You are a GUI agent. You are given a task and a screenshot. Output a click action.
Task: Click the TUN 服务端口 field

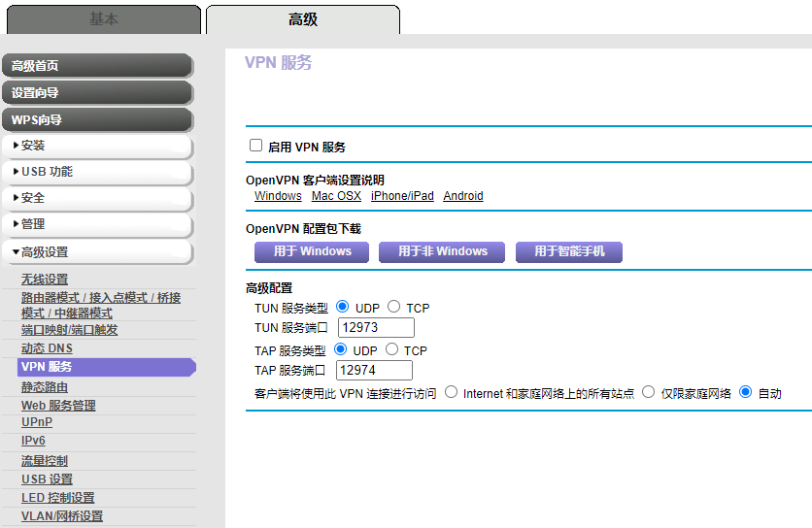pos(376,328)
